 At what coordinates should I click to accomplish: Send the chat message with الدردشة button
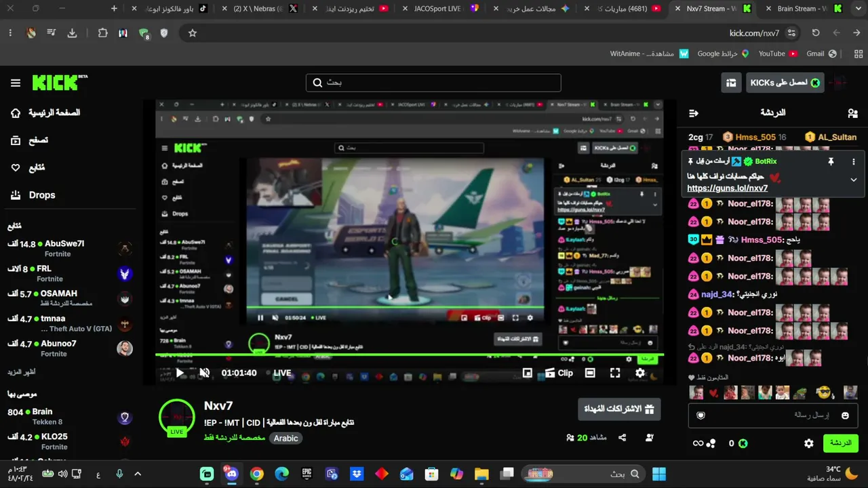point(841,443)
